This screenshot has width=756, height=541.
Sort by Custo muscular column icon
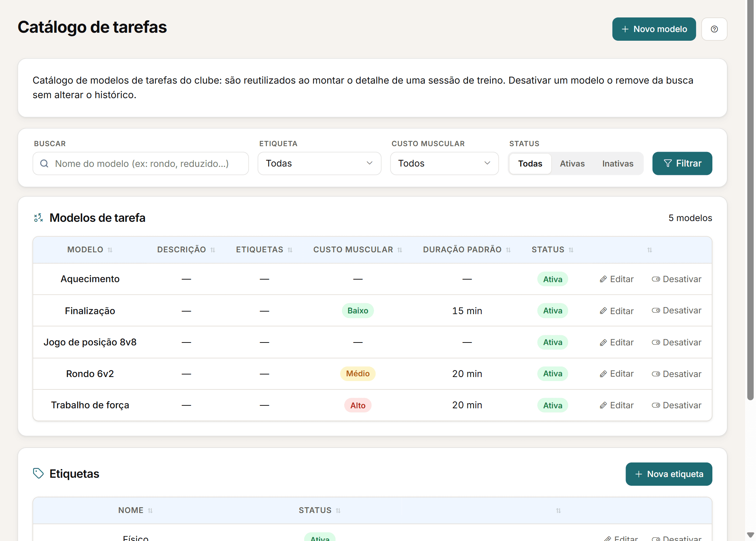[400, 250]
